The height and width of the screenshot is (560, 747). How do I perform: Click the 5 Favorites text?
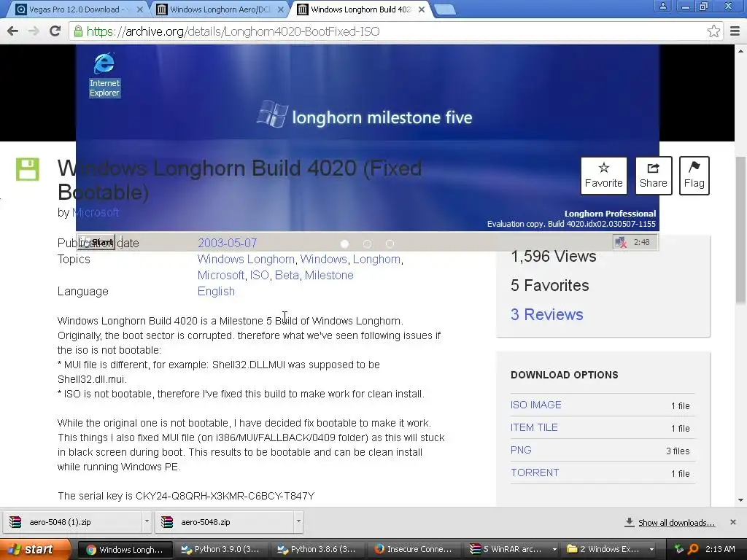(x=550, y=285)
